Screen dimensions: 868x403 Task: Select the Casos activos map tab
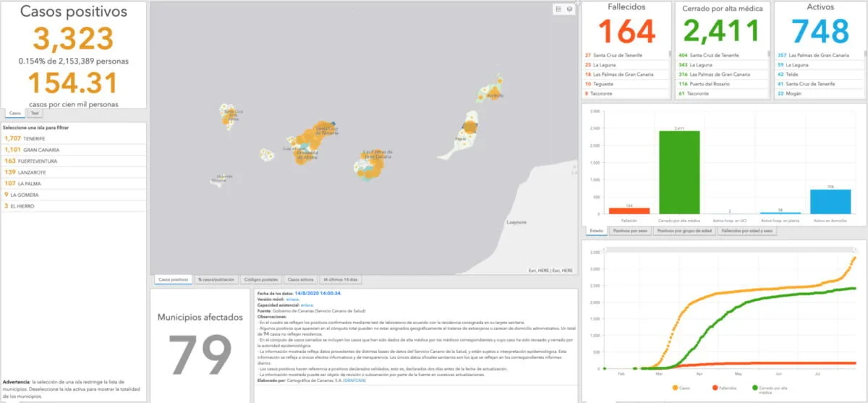click(x=301, y=279)
